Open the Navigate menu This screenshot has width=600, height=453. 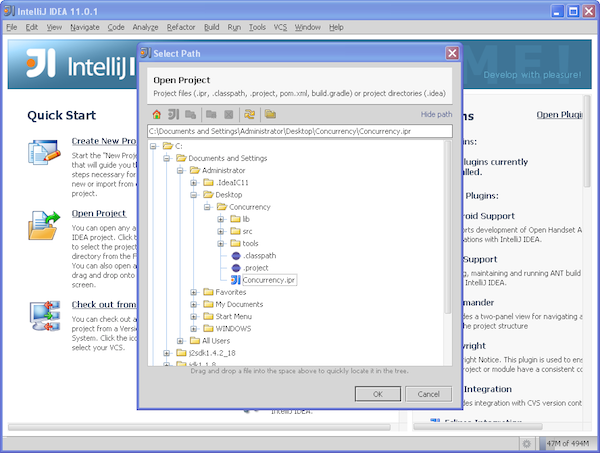pyautogui.click(x=85, y=27)
